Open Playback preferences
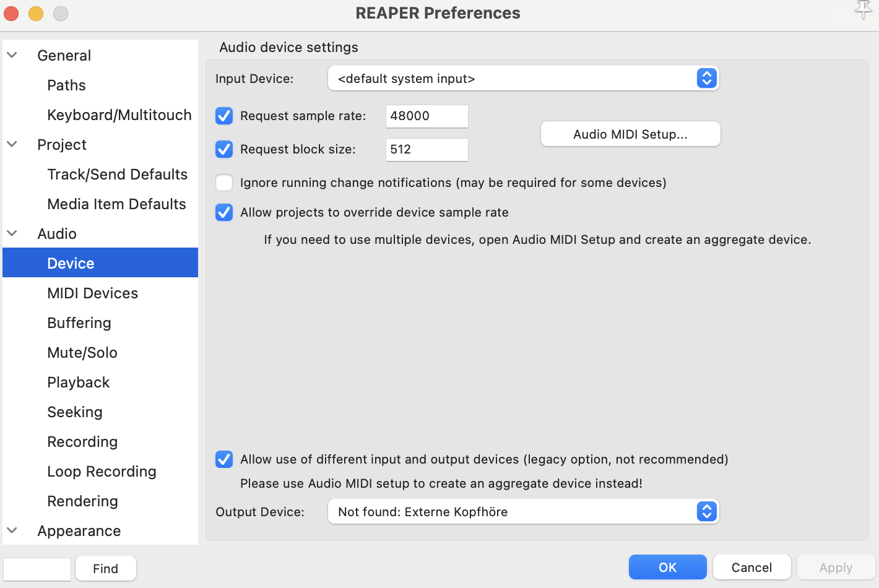879x588 pixels. coord(79,382)
